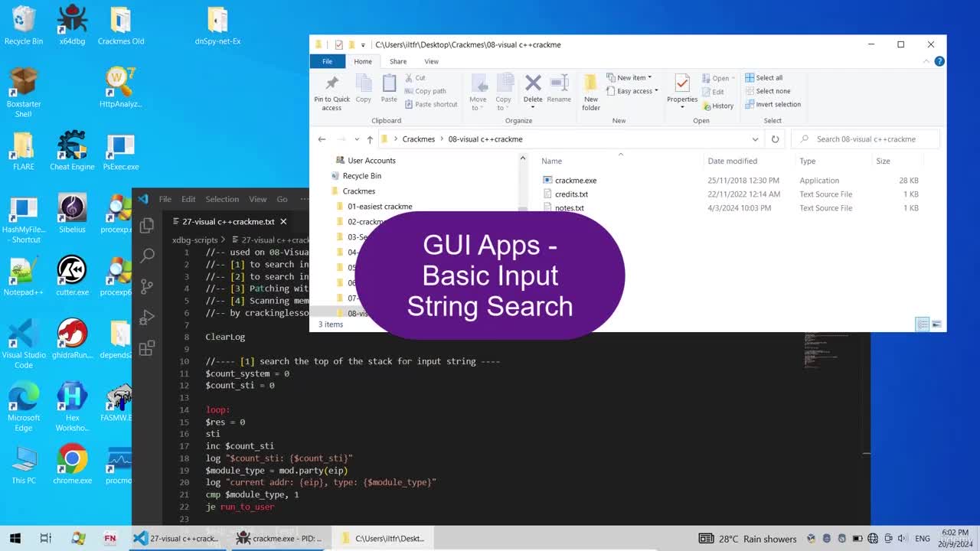Click the Delete icon in ribbon
Viewport: 980px width, 551px height.
[x=533, y=90]
